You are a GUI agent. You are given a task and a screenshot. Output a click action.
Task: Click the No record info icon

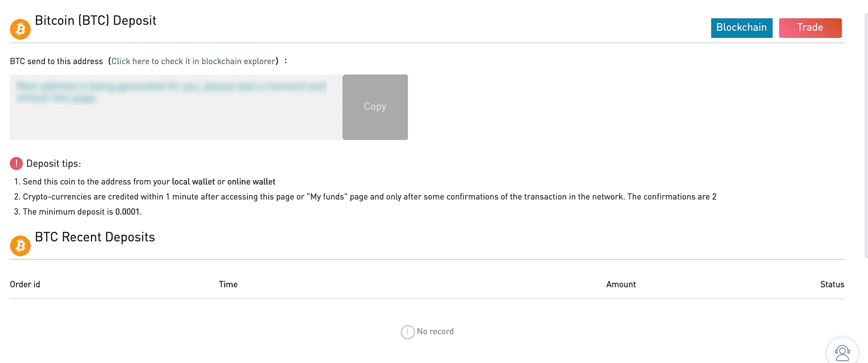click(408, 332)
